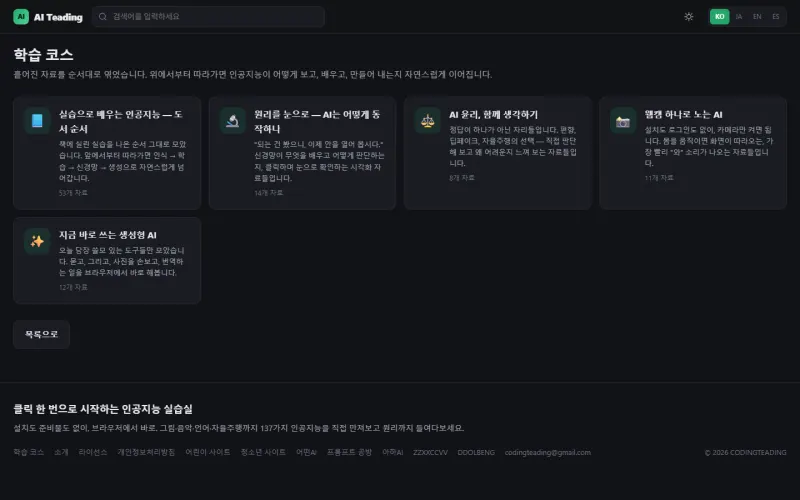This screenshot has width=800, height=500.
Task: Open the 청소년 사이트 footer link
Action: (x=263, y=452)
